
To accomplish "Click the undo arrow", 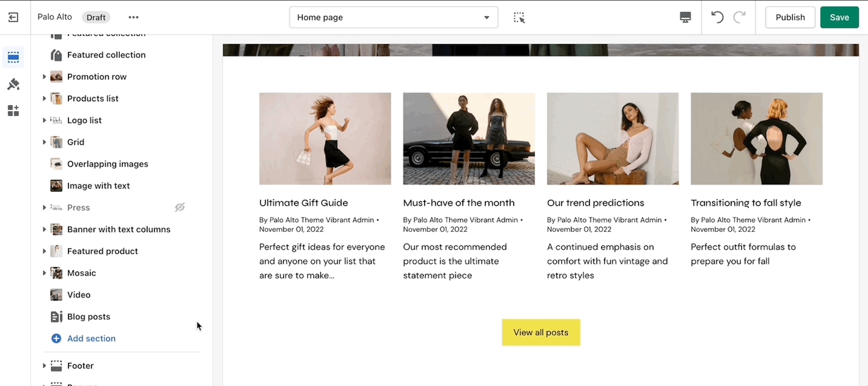I will 717,17.
